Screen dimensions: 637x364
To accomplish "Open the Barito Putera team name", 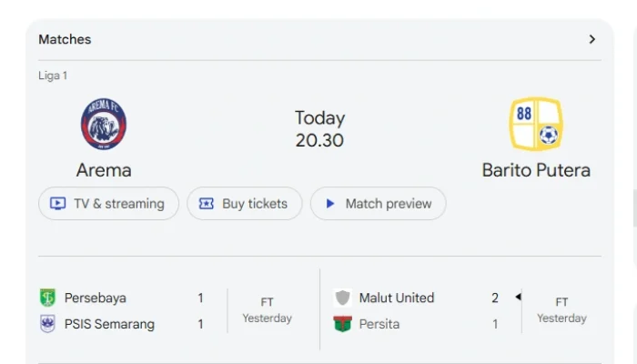I will (536, 170).
